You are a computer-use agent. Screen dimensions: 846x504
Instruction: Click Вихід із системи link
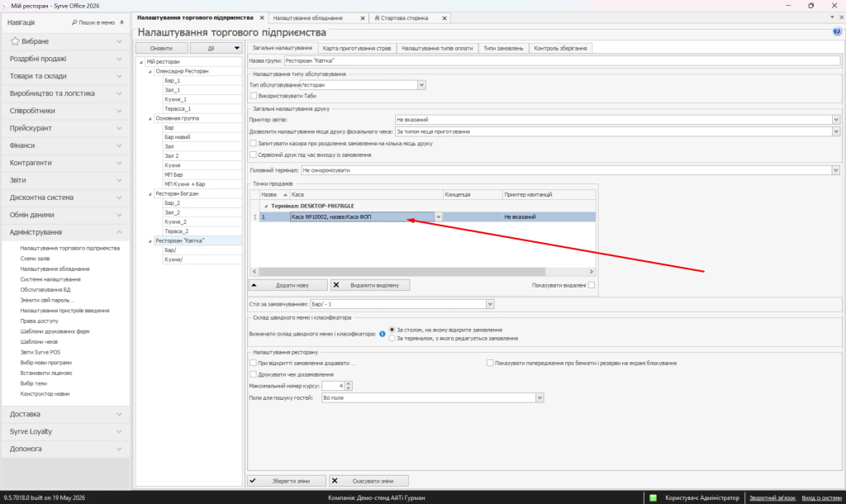coord(821,497)
